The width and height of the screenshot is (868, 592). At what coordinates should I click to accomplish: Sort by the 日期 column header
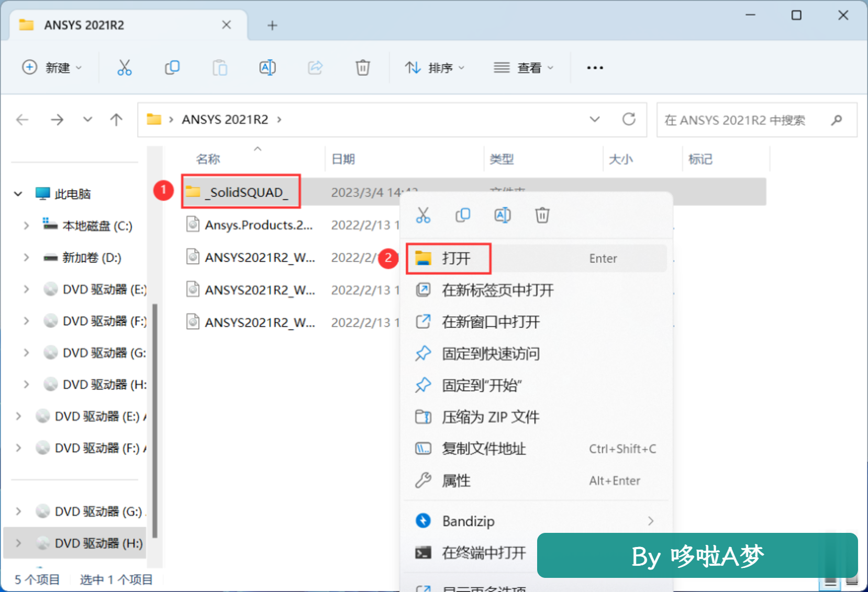coord(343,159)
